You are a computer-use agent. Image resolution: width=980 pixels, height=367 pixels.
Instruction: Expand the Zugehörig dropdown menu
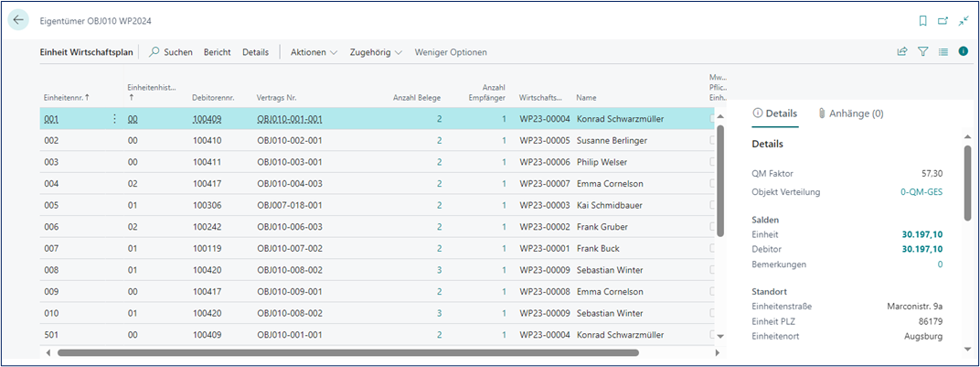click(376, 52)
